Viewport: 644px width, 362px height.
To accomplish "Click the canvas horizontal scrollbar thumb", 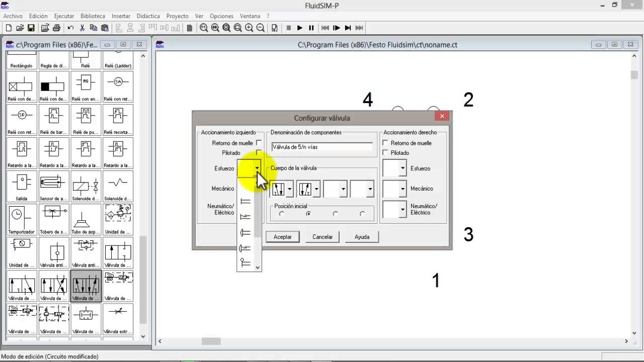I will 211,341.
